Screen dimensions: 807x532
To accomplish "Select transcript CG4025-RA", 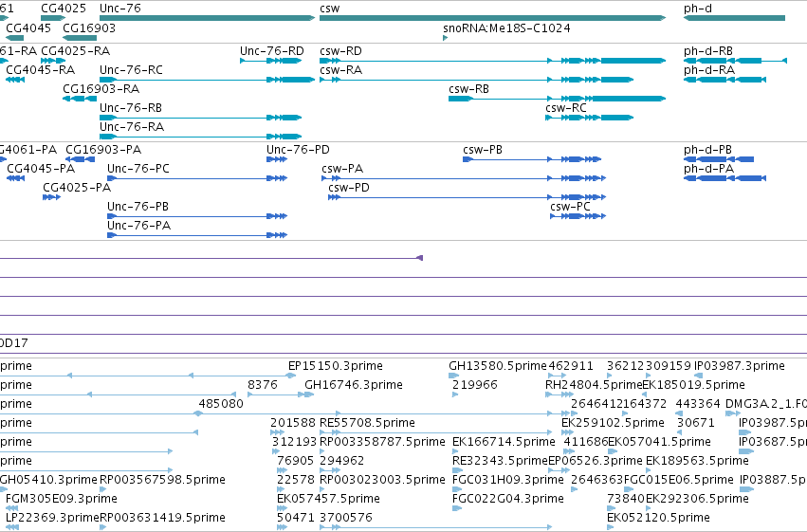I will coord(53,61).
